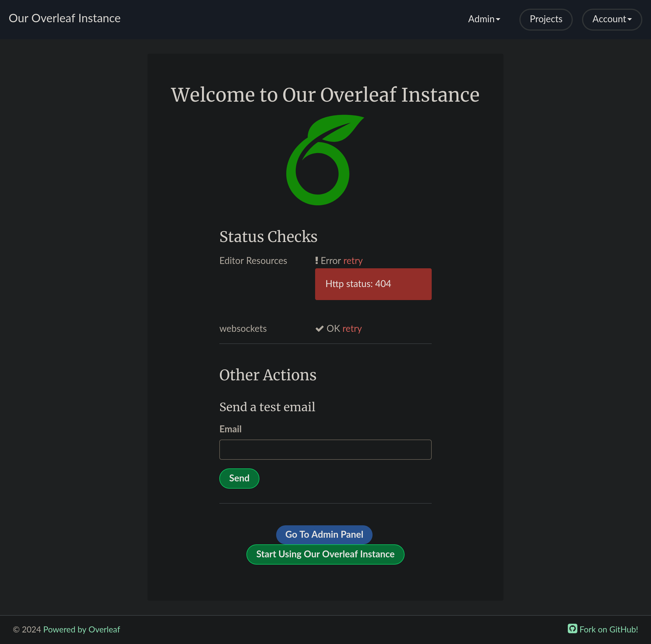Click the Editor Resources error exclamation icon
This screenshot has width=651, height=644.
point(316,260)
